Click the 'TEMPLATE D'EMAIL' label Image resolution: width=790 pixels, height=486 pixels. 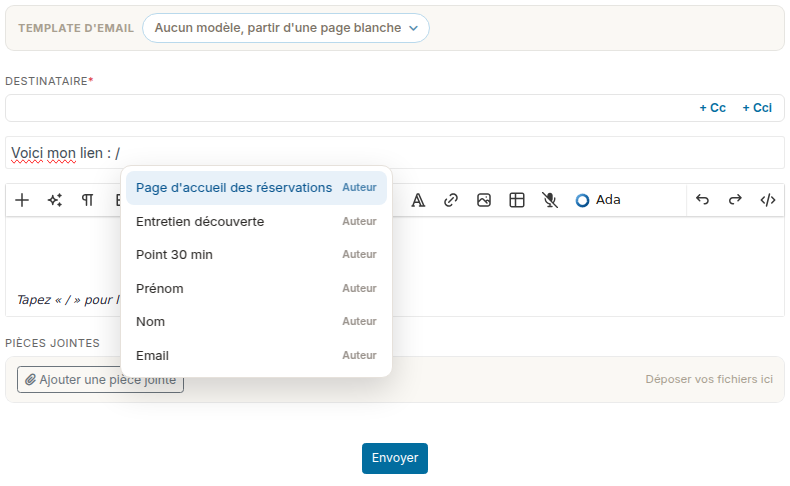pyautogui.click(x=76, y=28)
